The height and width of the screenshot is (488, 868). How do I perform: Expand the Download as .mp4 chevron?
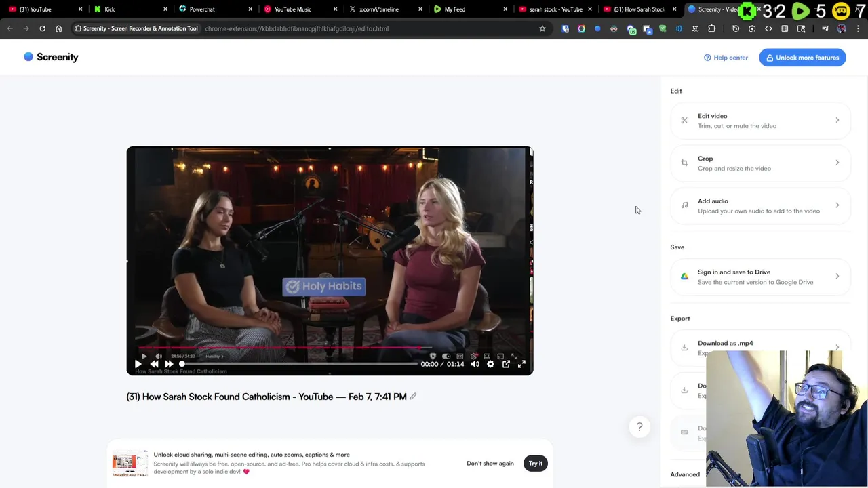click(837, 347)
